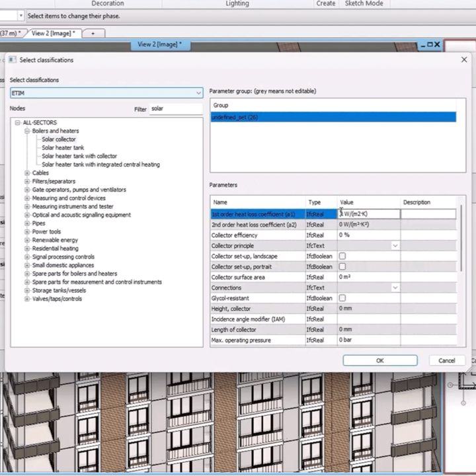Expand the Residential heating node

[27, 249]
